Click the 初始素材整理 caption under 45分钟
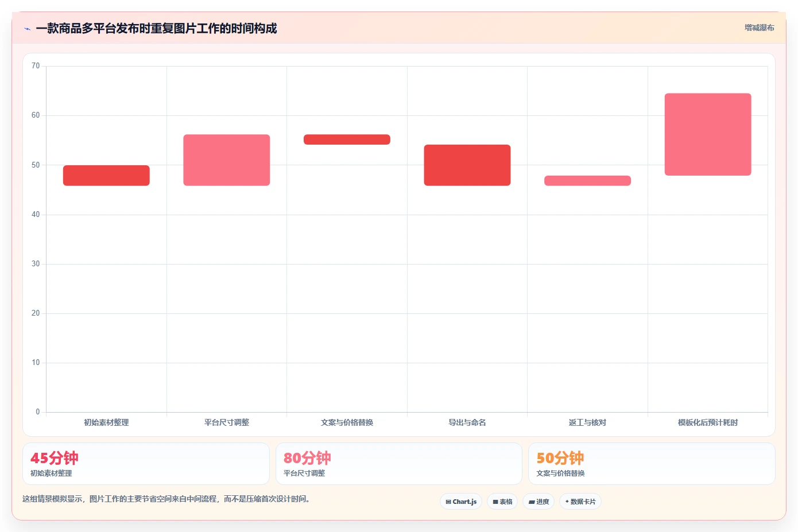This screenshot has height=532, width=798. pos(51,473)
